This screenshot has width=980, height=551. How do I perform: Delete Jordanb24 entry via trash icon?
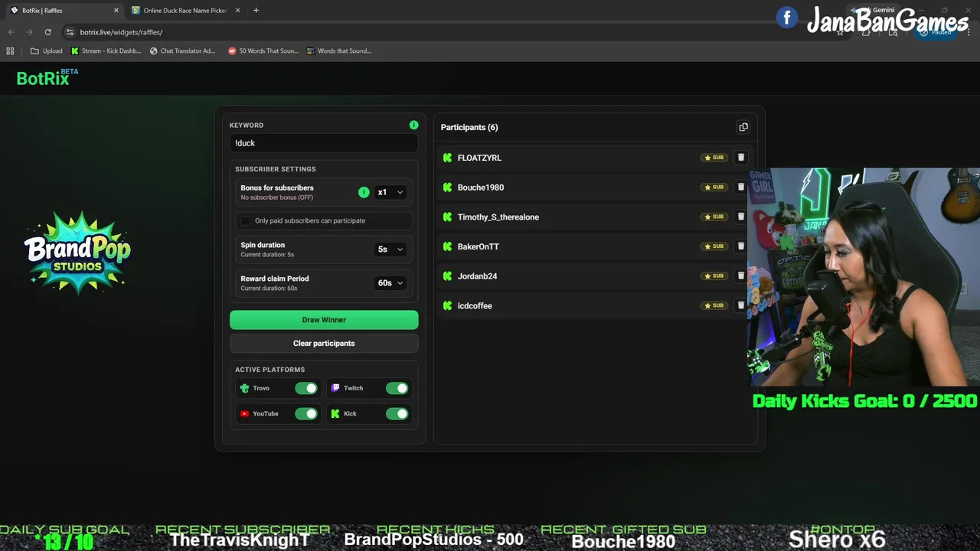[x=740, y=275]
